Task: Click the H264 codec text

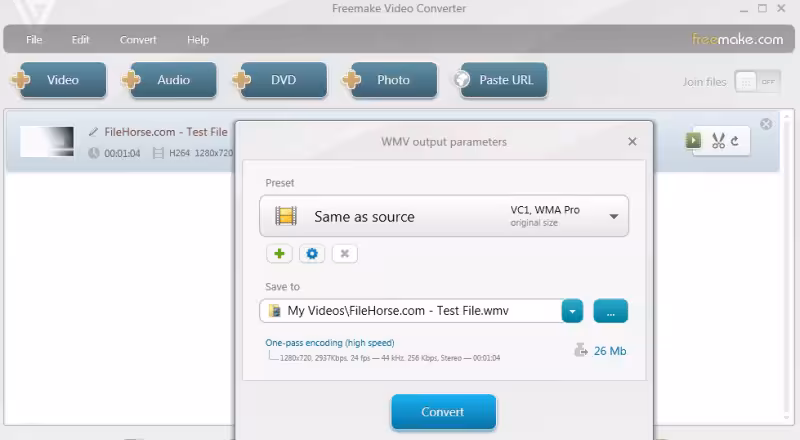Action: (179, 153)
